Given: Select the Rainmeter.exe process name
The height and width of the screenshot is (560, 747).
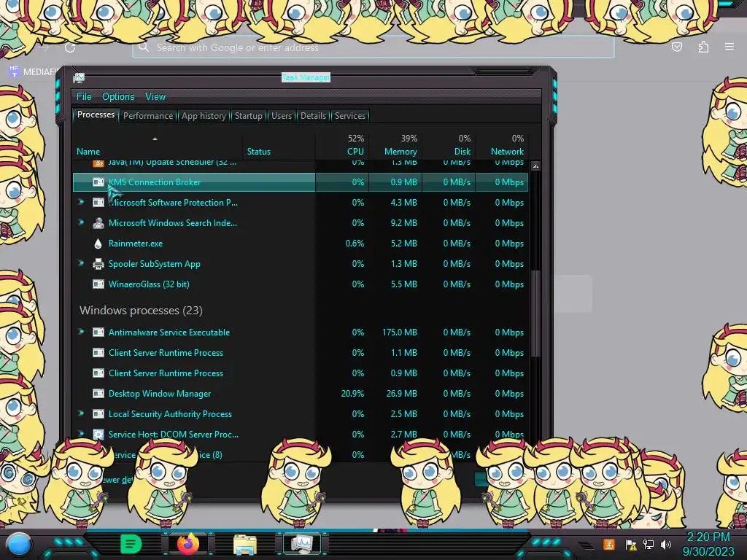Looking at the screenshot, I should [135, 244].
